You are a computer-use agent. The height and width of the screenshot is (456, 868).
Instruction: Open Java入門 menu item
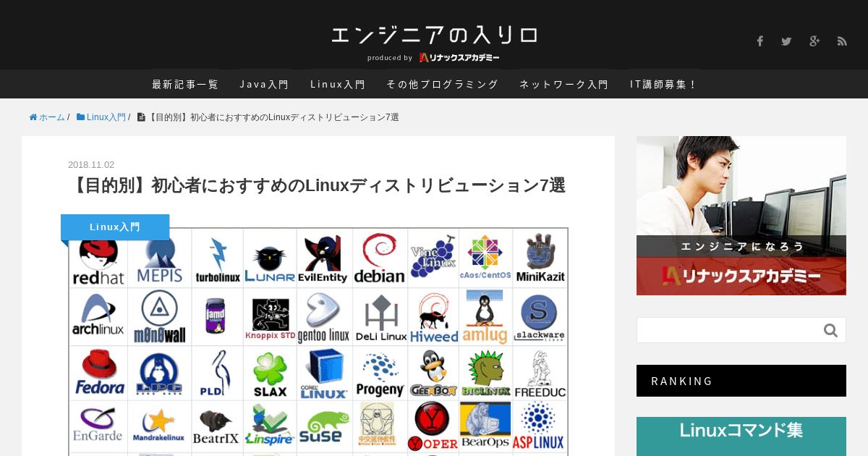[264, 84]
